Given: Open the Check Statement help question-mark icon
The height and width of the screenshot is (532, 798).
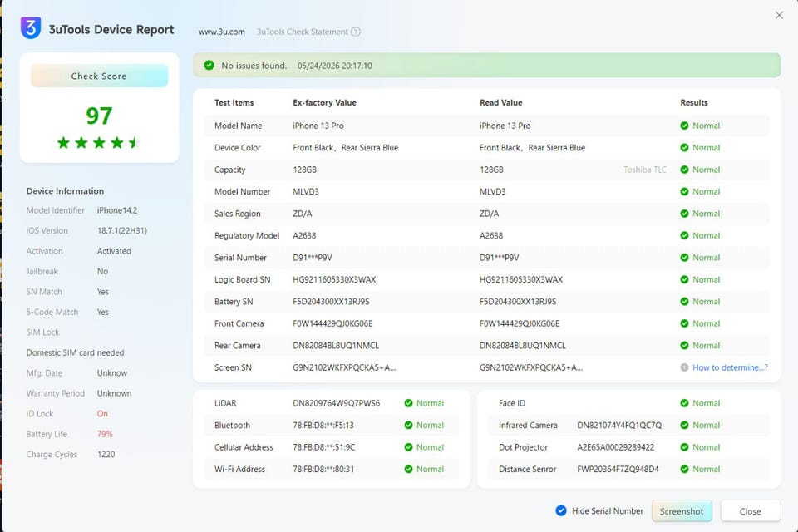Looking at the screenshot, I should point(356,32).
